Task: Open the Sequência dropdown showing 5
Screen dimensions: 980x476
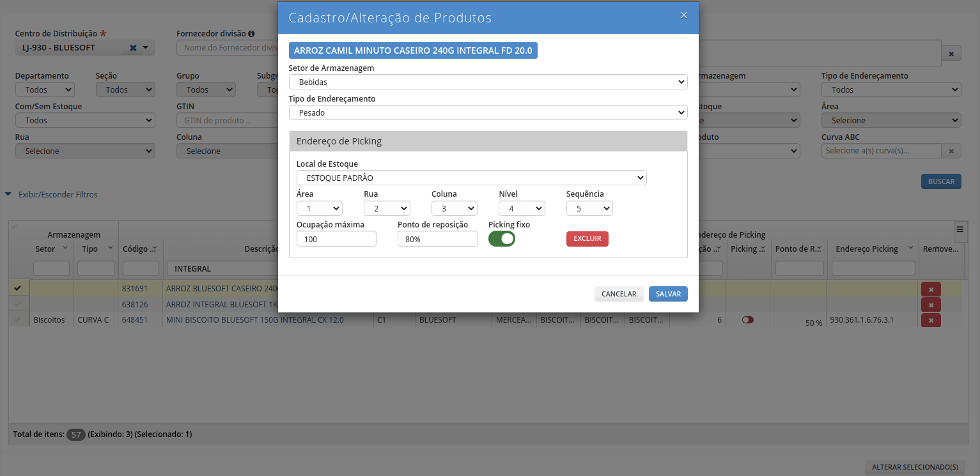Action: click(x=589, y=208)
